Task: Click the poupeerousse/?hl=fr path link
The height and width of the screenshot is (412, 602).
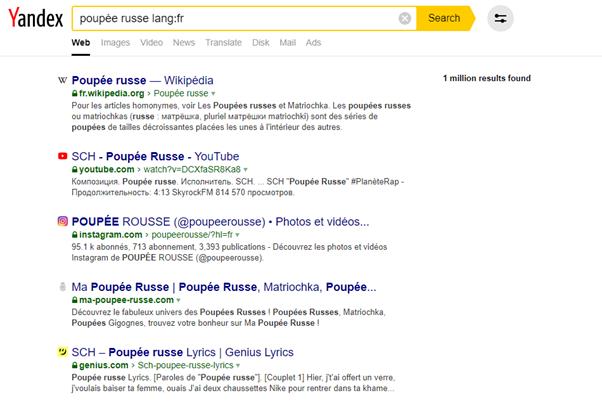Action: click(x=192, y=235)
